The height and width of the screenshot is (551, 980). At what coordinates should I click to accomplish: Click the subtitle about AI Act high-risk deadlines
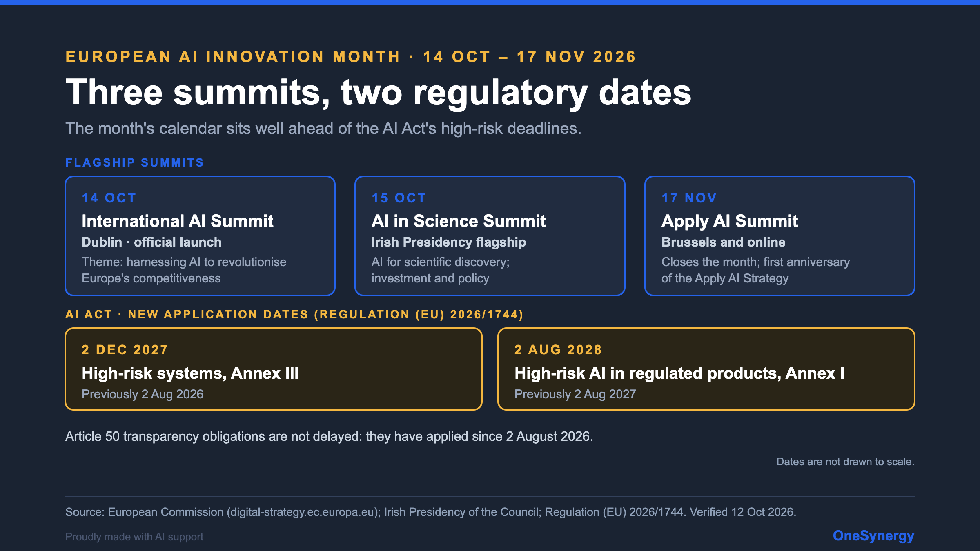(323, 129)
